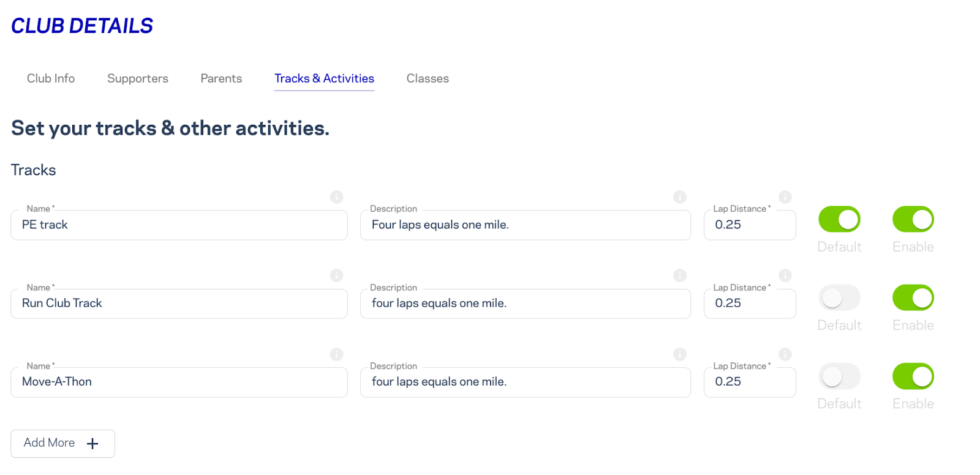980x475 pixels.
Task: Click info icon above Run Club Track description
Action: 680,275
